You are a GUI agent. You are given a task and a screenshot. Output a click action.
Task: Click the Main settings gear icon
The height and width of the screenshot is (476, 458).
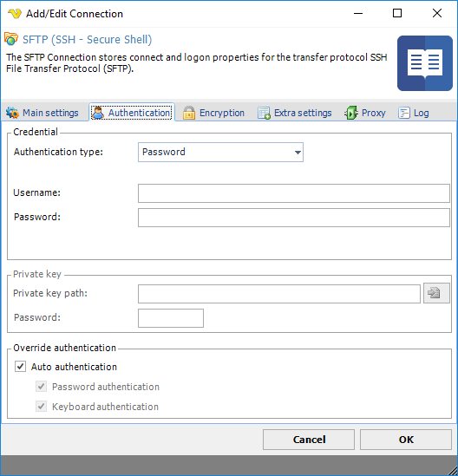point(12,113)
